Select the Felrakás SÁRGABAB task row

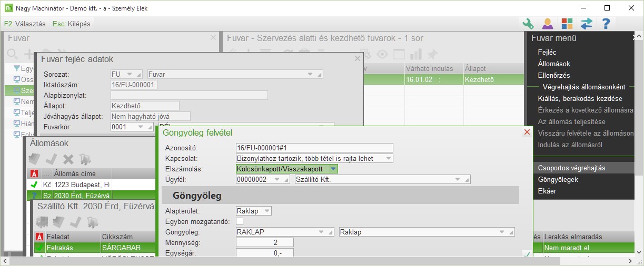pyautogui.click(x=95, y=247)
